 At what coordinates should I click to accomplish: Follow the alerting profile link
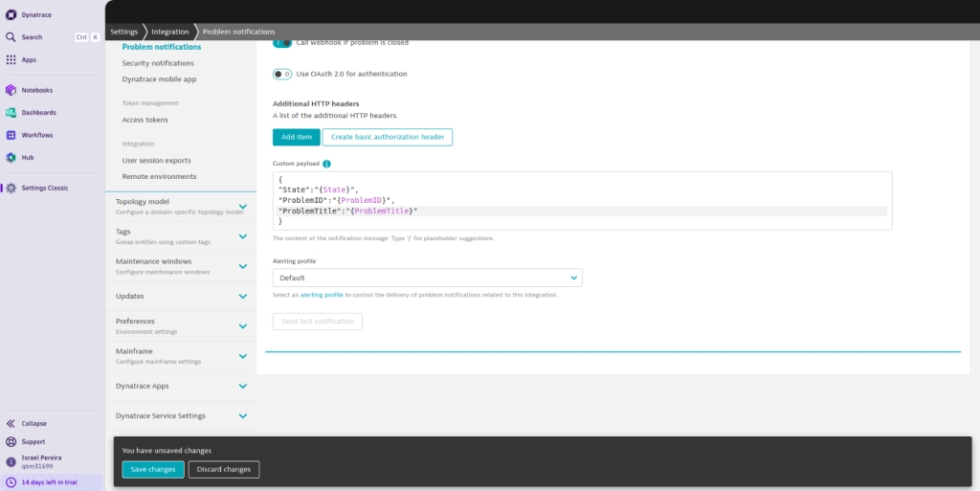point(322,295)
